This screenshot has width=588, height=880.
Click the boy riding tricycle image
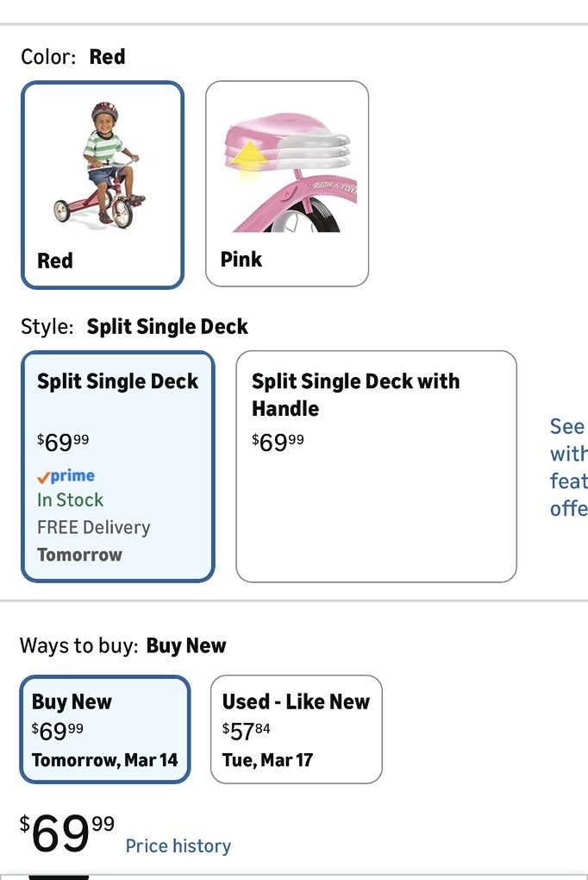[103, 165]
